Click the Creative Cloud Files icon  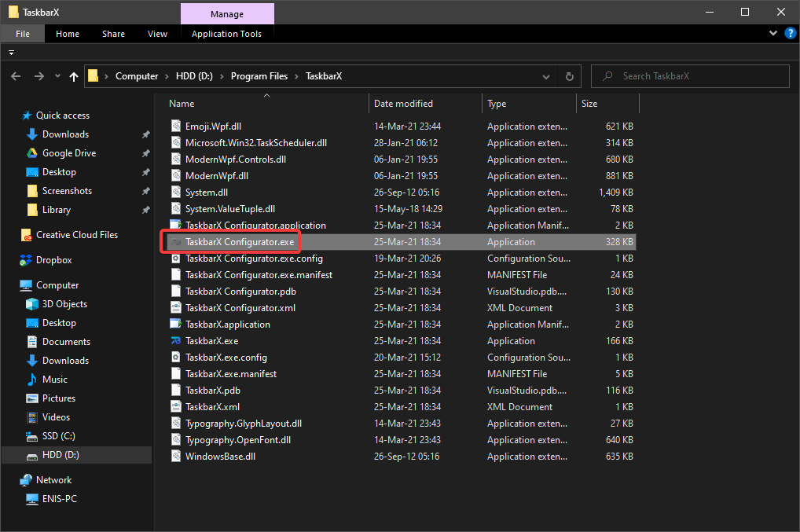click(27, 235)
